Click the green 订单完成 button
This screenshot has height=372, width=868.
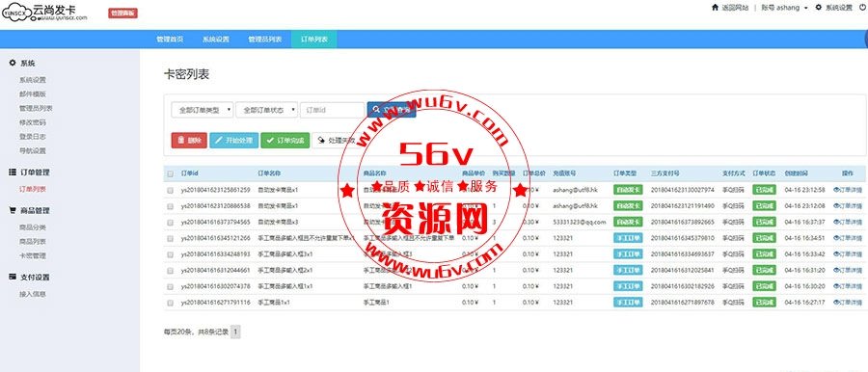285,141
